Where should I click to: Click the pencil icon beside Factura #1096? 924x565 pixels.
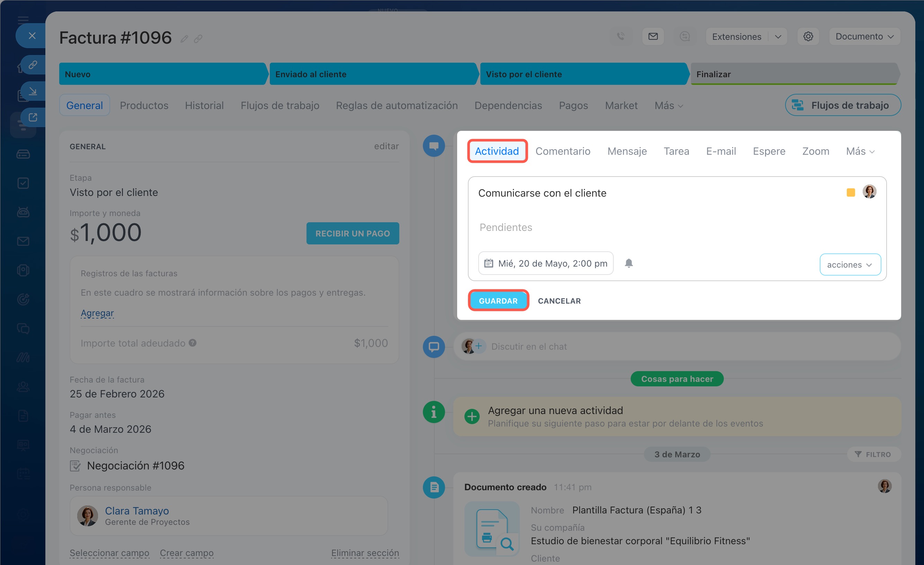click(184, 39)
